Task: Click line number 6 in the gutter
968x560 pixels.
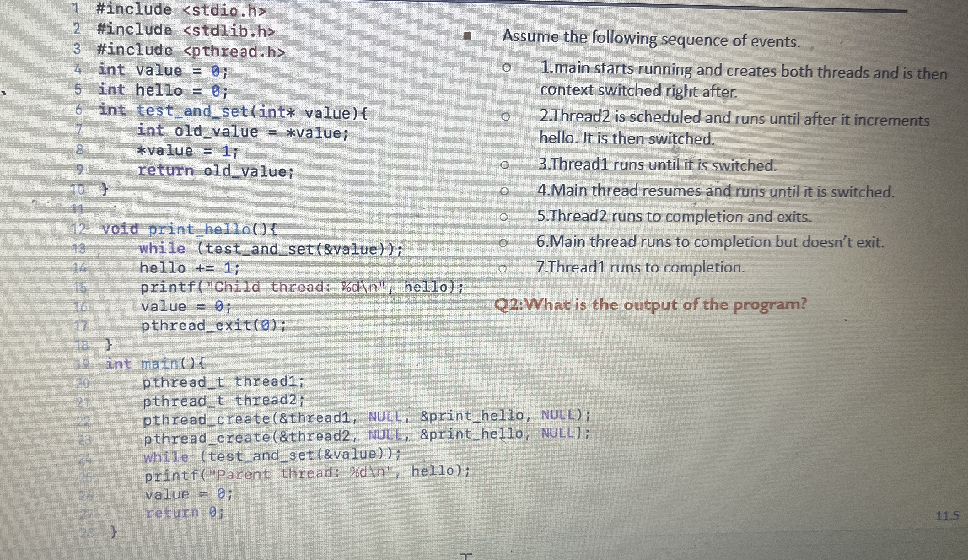Action: 78,110
